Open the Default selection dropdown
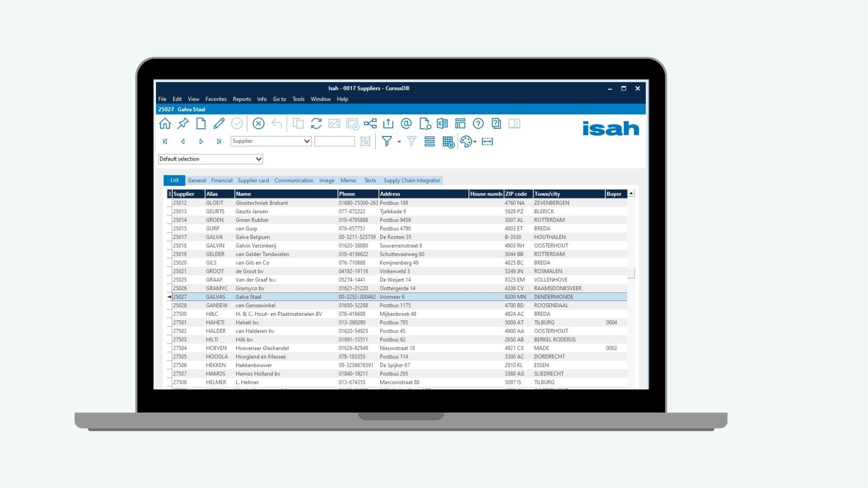 (259, 159)
